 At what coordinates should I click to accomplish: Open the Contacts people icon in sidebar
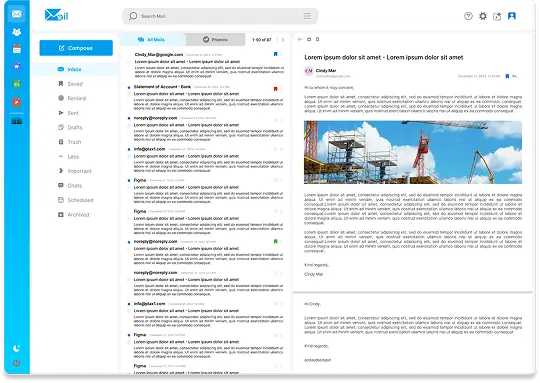17,32
